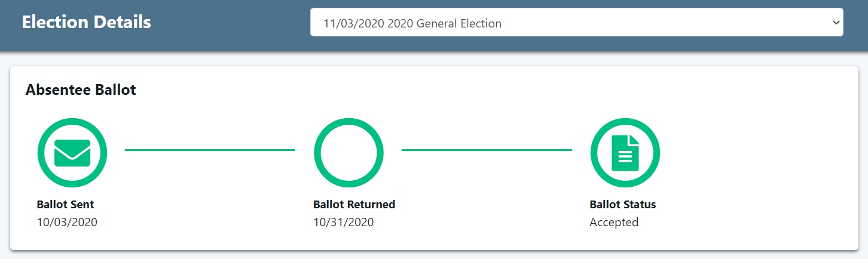Click the "Ballot Returned" label
The image size is (868, 259).
tap(354, 204)
